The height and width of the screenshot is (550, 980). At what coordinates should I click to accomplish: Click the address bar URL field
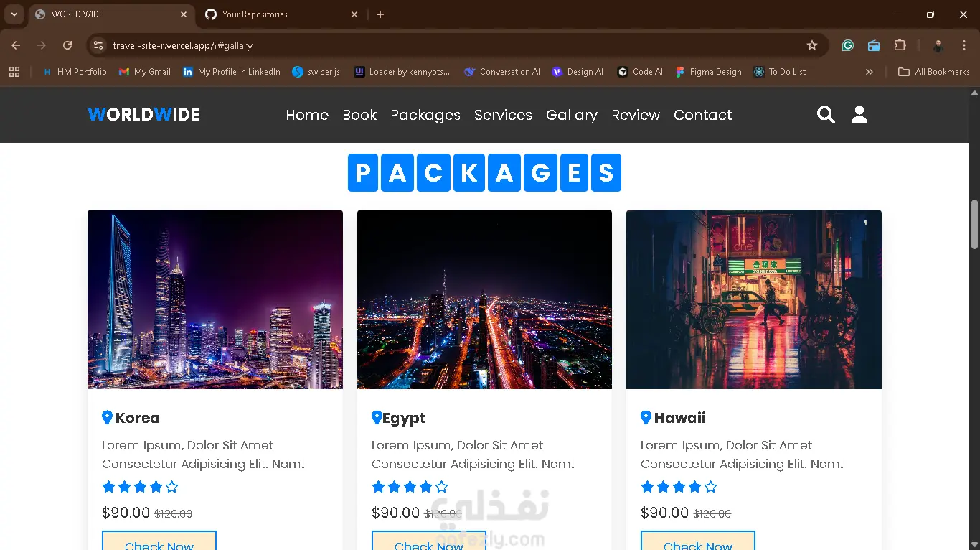click(430, 45)
